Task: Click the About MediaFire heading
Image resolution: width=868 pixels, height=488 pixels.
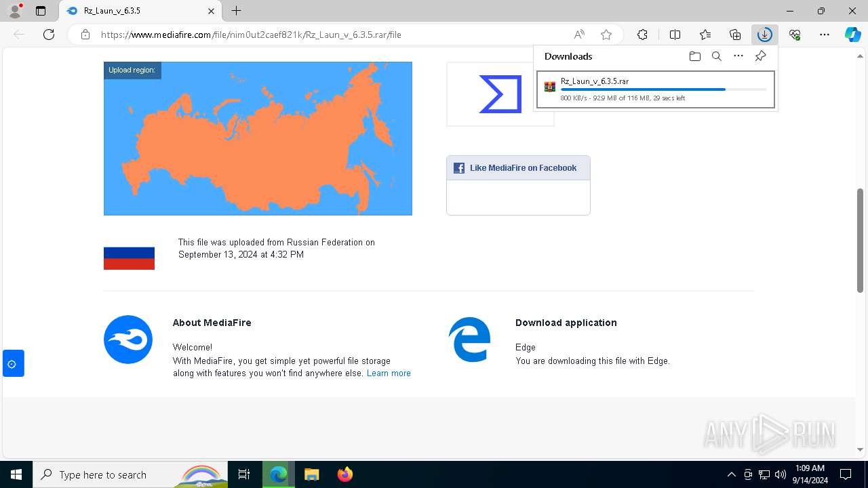Action: click(212, 323)
